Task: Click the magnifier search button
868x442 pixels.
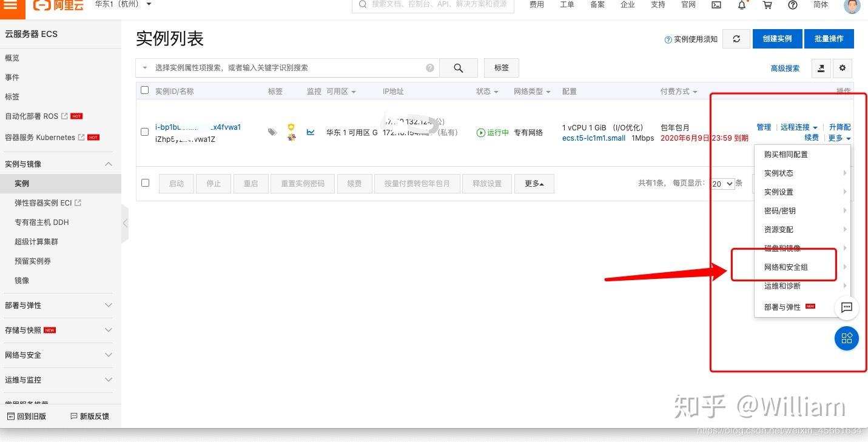Action: [x=458, y=68]
